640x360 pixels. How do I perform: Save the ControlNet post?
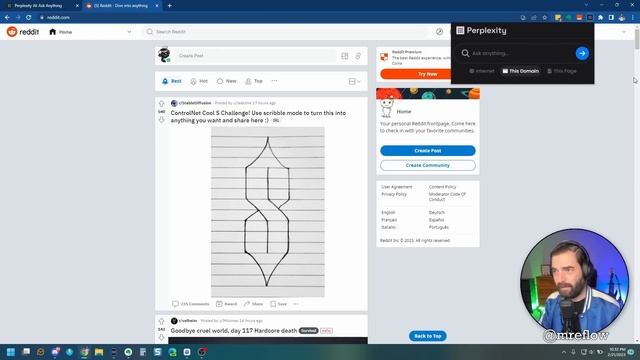tap(278, 304)
